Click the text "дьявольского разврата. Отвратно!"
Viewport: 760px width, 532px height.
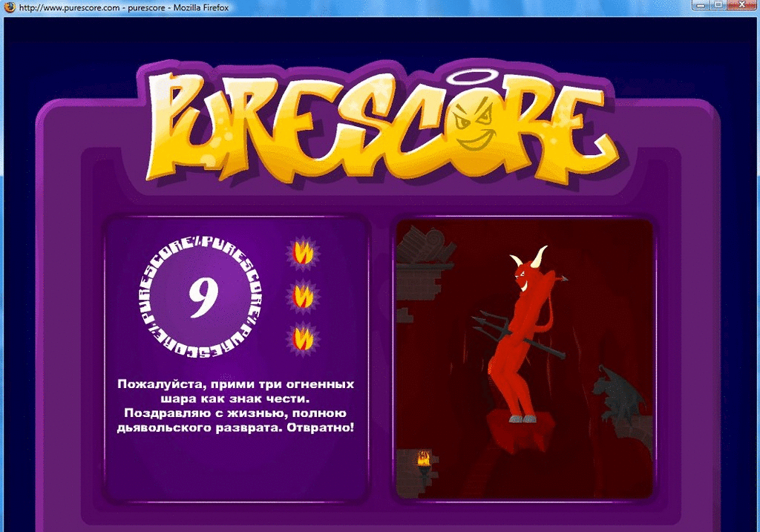pyautogui.click(x=235, y=428)
